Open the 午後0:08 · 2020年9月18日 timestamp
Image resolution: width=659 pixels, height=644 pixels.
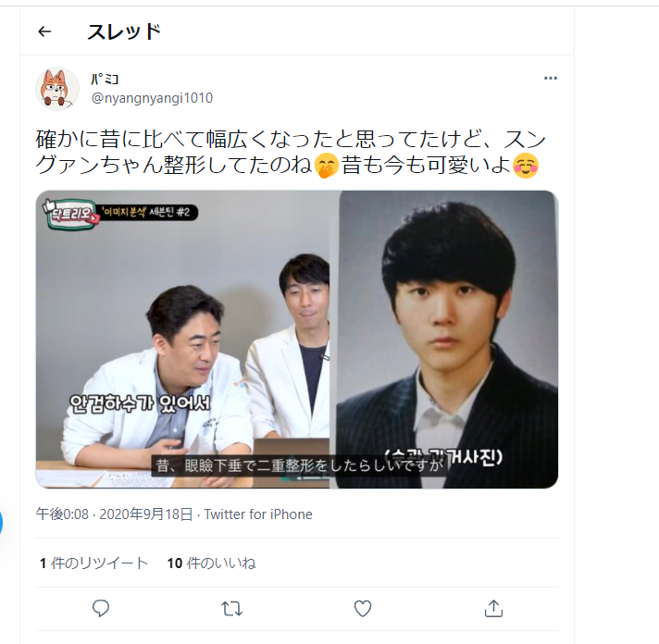click(115, 514)
